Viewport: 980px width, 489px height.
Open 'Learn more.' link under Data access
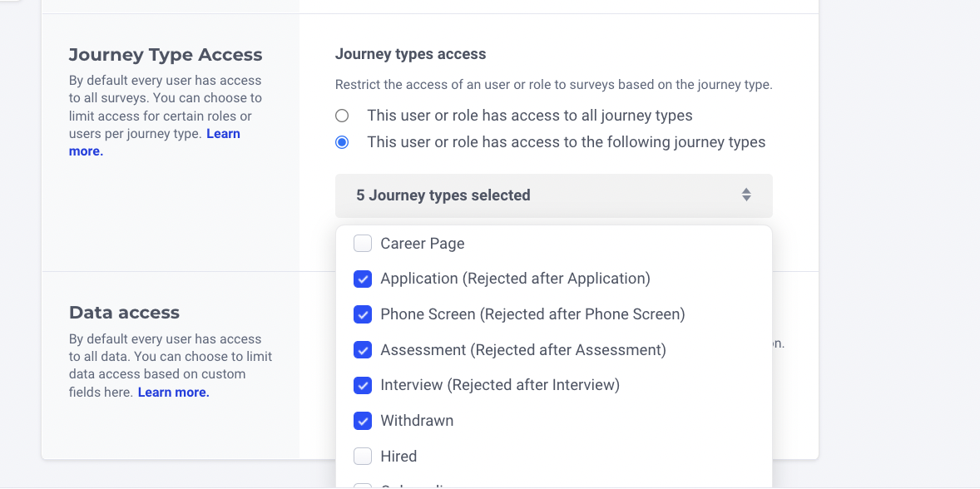[x=173, y=393]
